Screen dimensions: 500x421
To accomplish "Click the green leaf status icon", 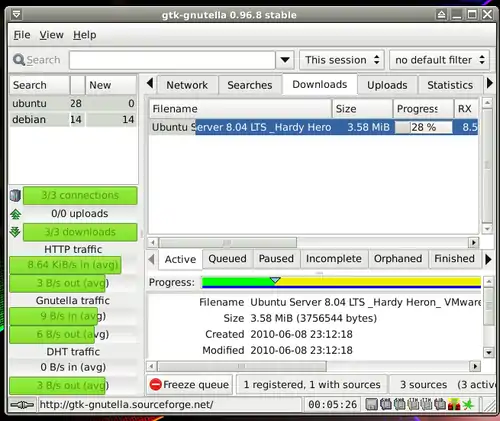I will pos(468,405).
